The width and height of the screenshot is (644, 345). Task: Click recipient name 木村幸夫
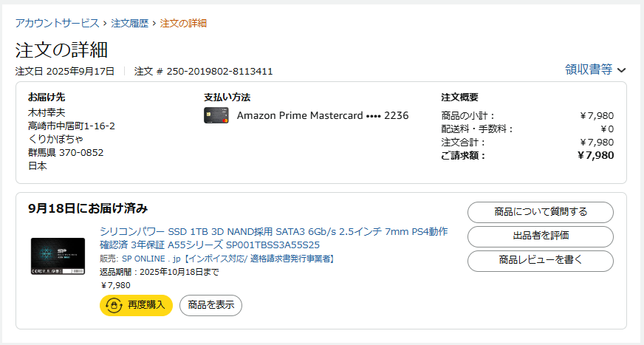pos(47,113)
